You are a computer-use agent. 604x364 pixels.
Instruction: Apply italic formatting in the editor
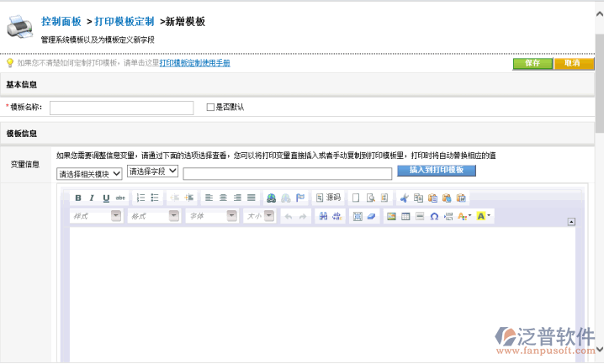pyautogui.click(x=92, y=198)
